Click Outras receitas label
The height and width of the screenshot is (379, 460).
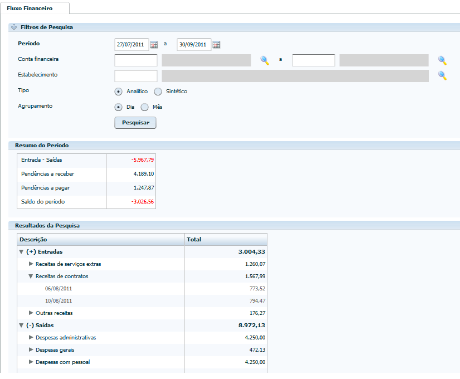(x=54, y=313)
